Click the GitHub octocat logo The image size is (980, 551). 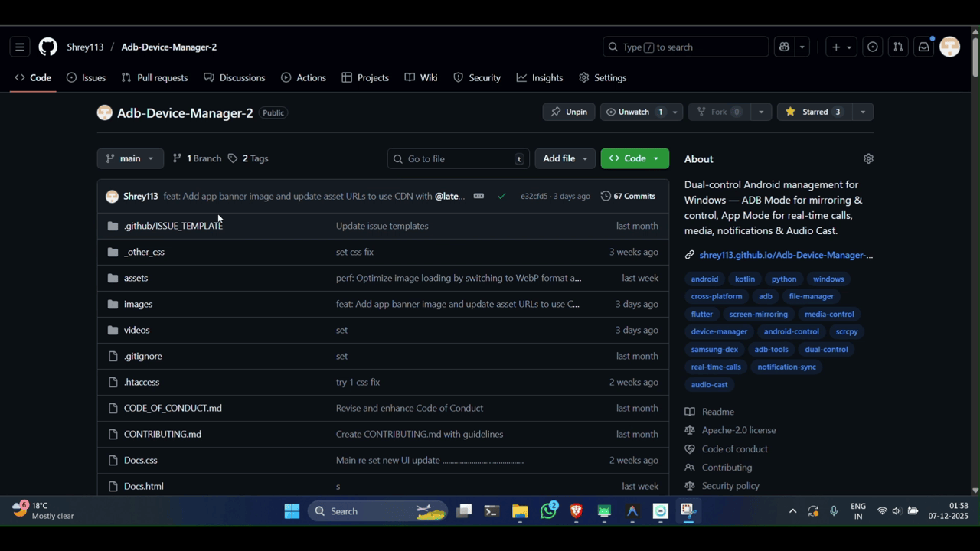click(x=47, y=47)
